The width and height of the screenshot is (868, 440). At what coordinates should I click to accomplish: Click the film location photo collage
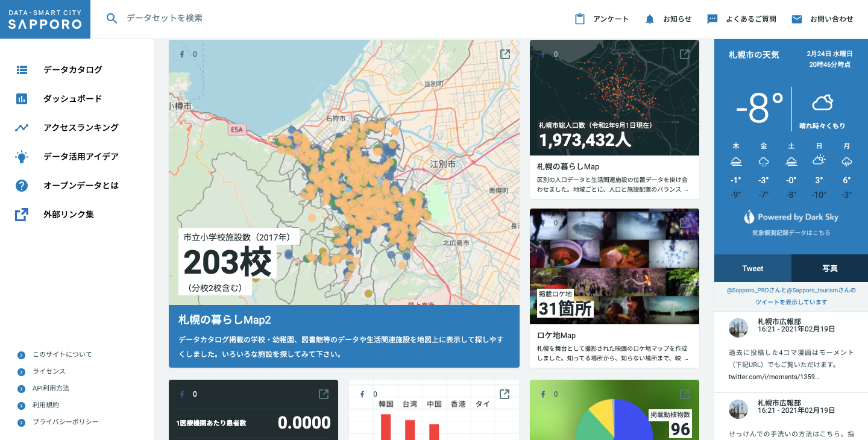(614, 266)
